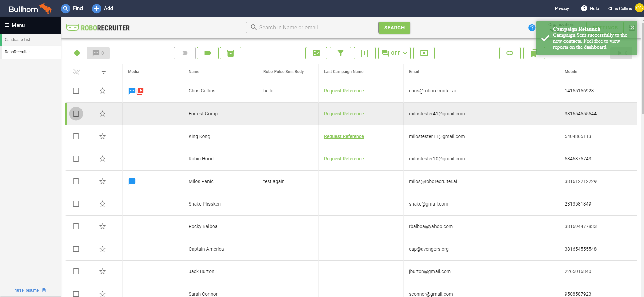Viewport: 644px width, 297px height.
Task: Click the Mobile column header
Action: click(571, 72)
